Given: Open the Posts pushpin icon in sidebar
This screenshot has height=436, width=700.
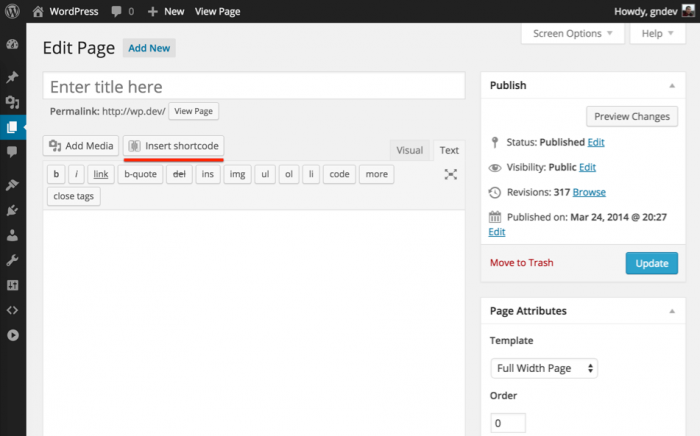Looking at the screenshot, I should tap(12, 77).
